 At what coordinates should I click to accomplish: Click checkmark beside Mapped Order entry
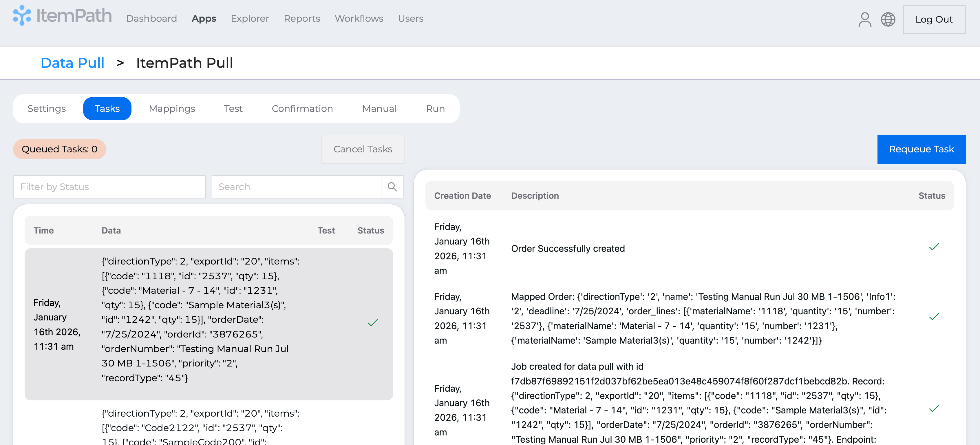click(934, 317)
